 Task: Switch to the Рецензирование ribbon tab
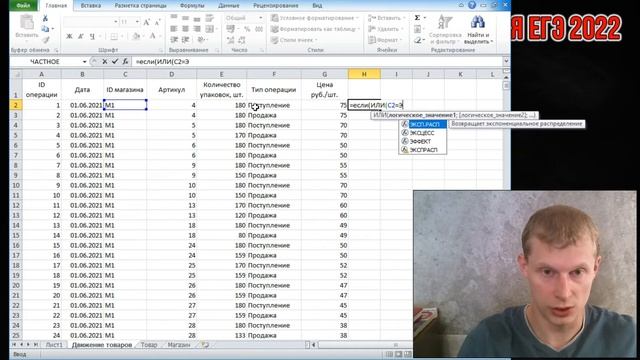click(x=276, y=6)
